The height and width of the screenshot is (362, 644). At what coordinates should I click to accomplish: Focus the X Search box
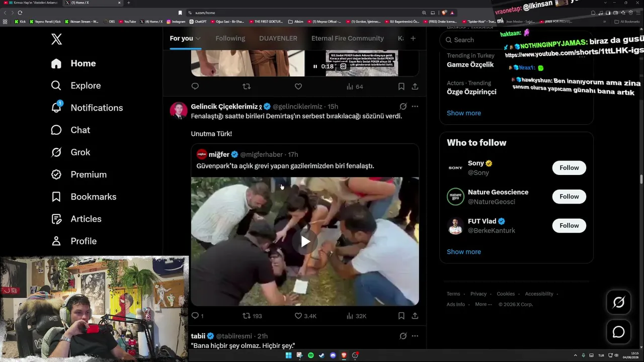(516, 40)
